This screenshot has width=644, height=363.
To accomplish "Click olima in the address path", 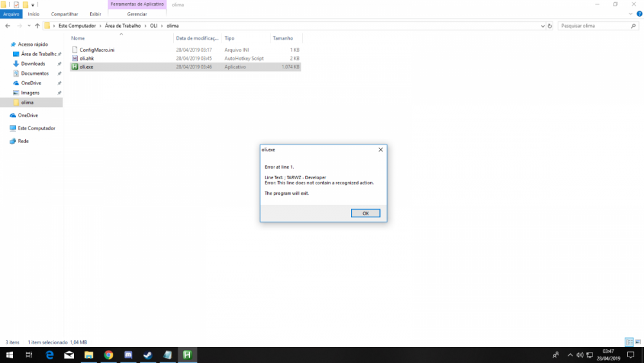I will click(173, 26).
